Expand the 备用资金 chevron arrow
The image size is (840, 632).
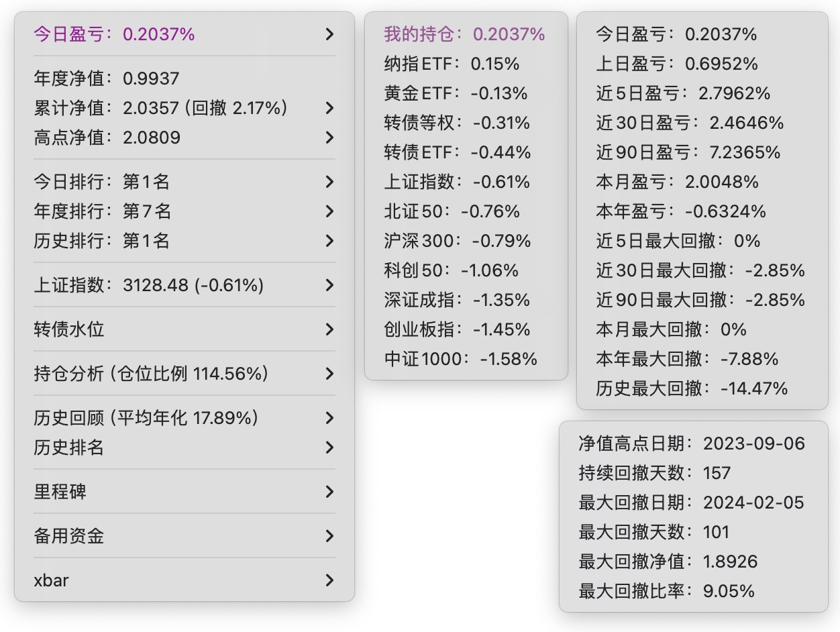(329, 536)
